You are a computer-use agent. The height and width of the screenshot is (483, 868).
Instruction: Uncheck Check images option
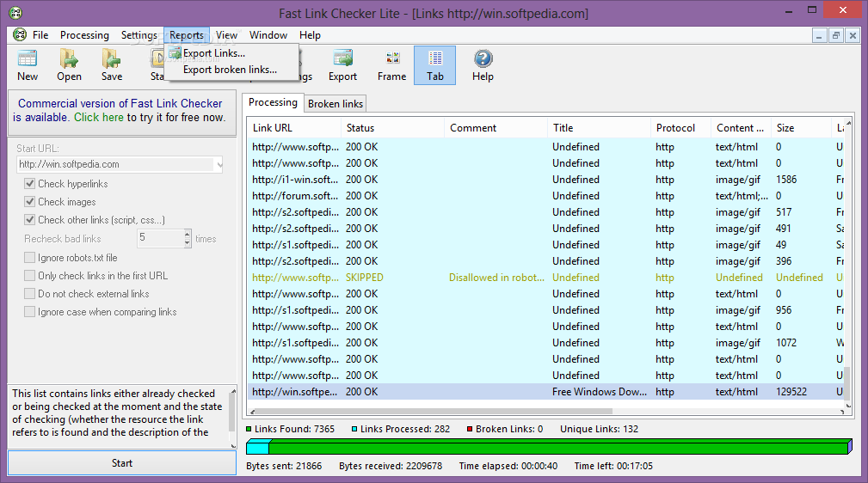(x=30, y=202)
